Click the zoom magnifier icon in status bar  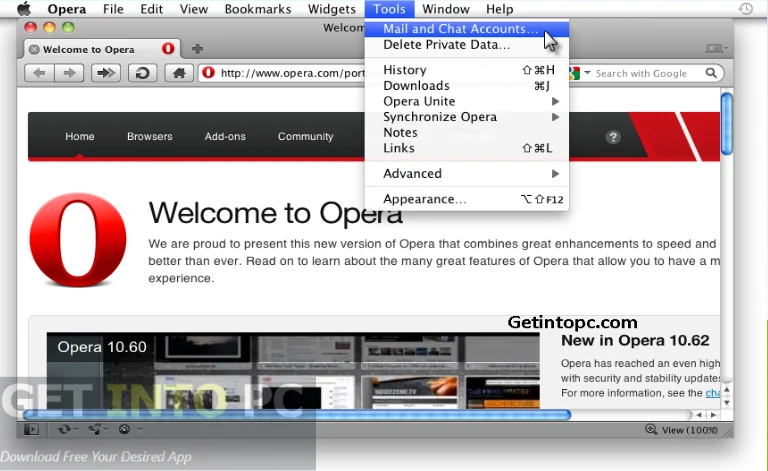pyautogui.click(x=650, y=429)
